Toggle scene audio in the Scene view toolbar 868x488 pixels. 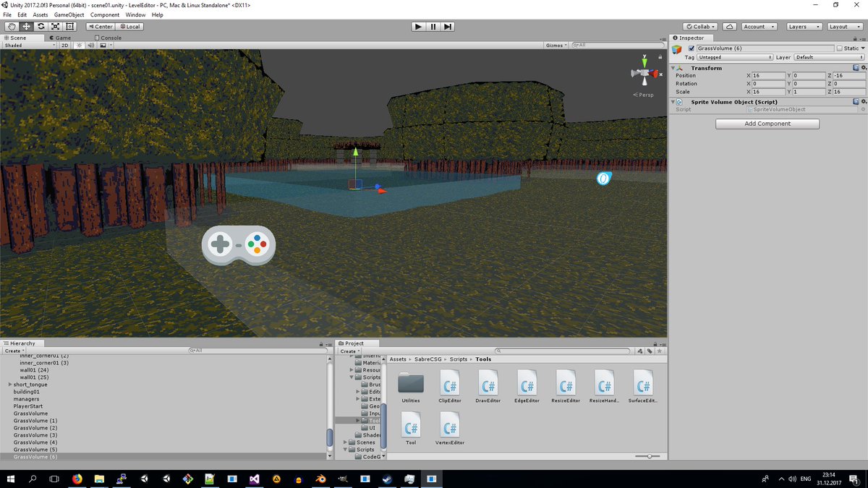pyautogui.click(x=90, y=45)
